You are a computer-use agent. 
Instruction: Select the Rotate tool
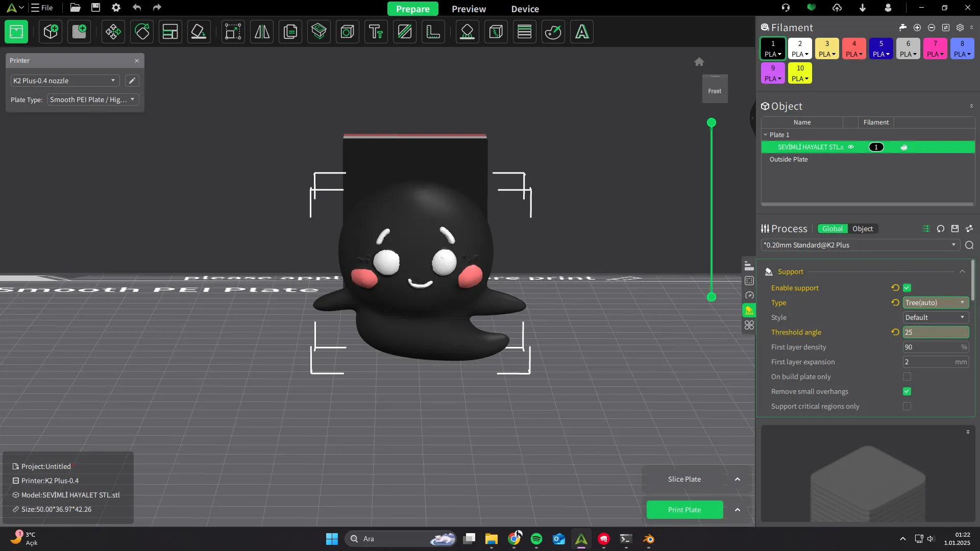click(142, 32)
